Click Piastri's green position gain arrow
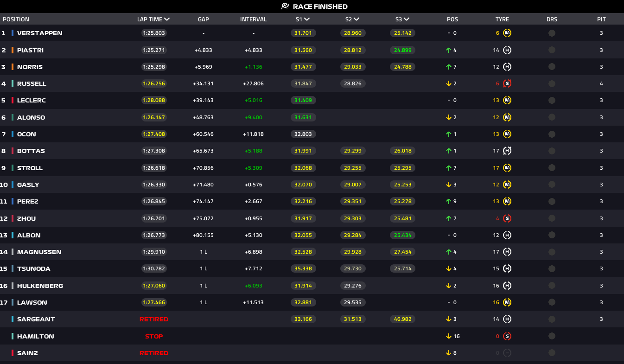 pyautogui.click(x=449, y=50)
